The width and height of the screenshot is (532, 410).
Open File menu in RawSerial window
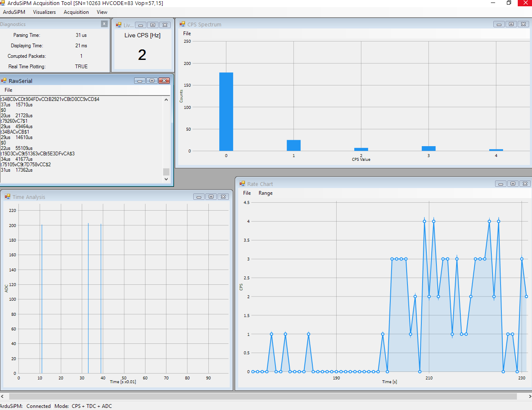click(x=8, y=90)
